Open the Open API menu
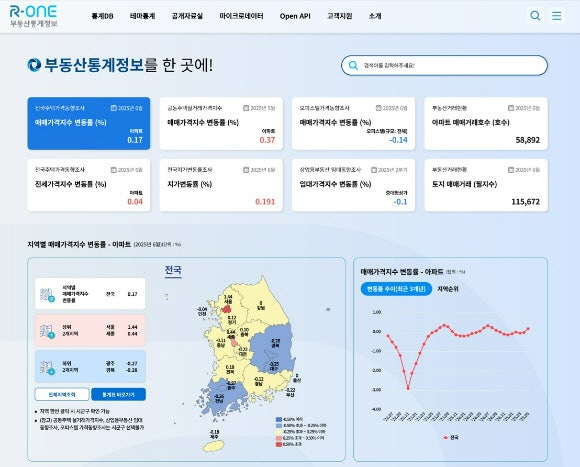Image resolution: width=580 pixels, height=467 pixels. click(x=295, y=16)
